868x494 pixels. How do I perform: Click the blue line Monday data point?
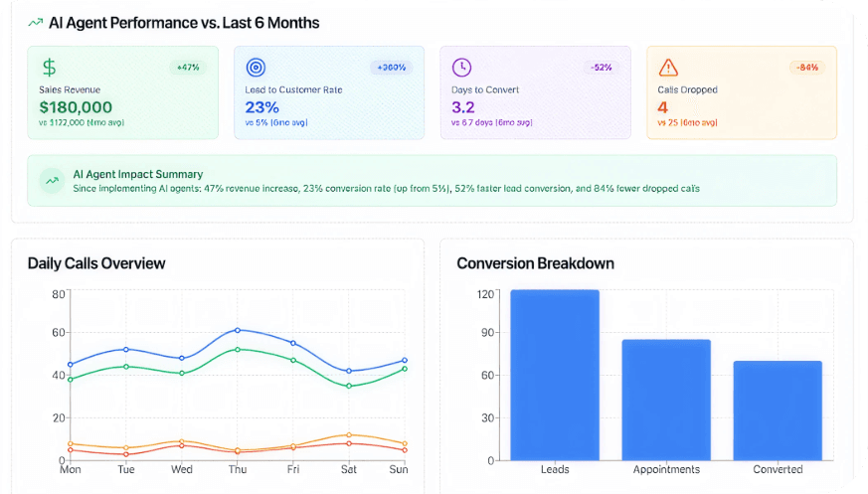click(71, 365)
